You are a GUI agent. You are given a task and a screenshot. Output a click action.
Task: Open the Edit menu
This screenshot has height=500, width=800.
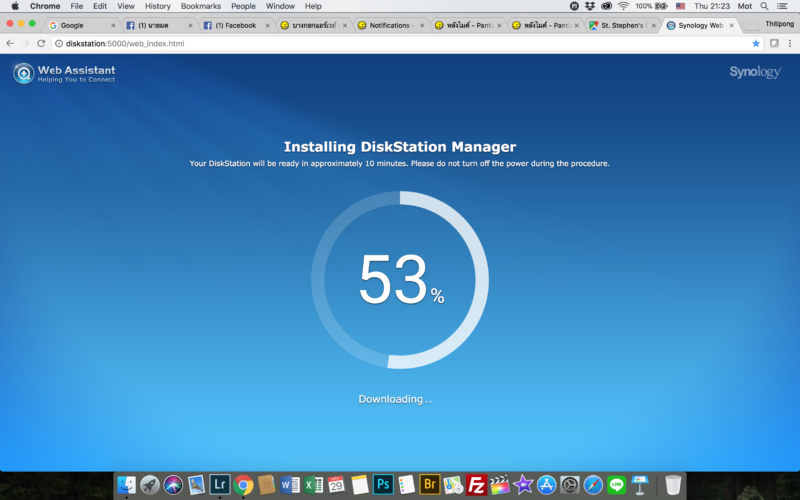[x=100, y=6]
